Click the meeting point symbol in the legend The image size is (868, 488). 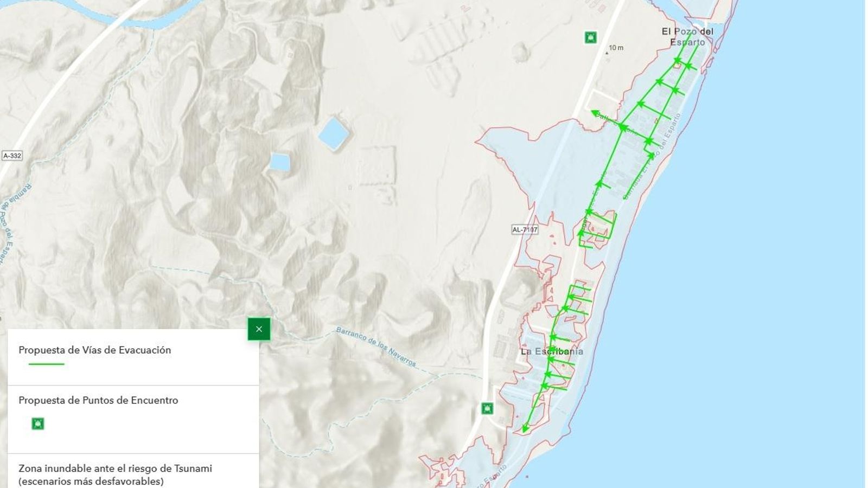pos(37,423)
